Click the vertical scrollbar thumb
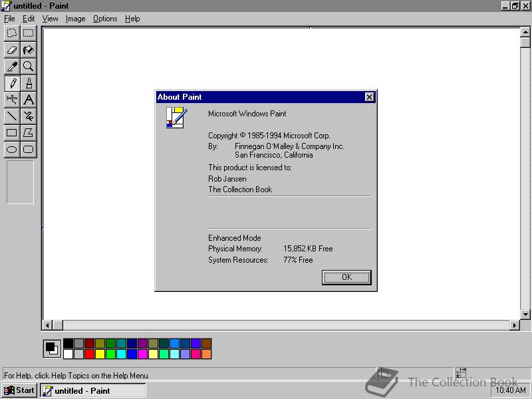 tap(525, 42)
